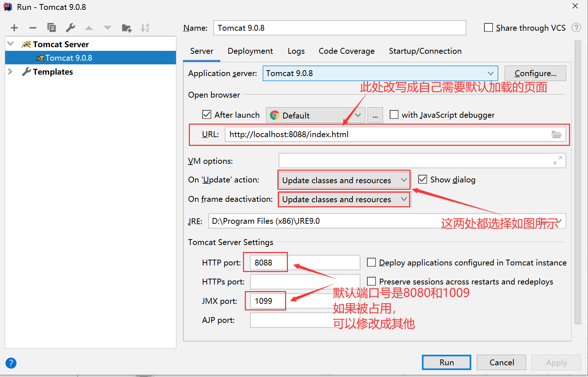Open edit defaults via wrench icon
588x377 pixels.
pos(70,28)
